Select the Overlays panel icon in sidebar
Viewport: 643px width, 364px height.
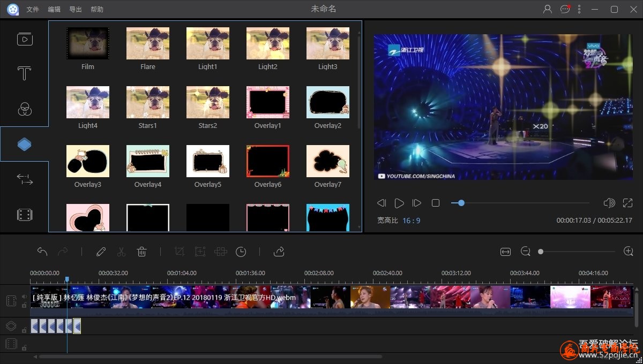coord(25,144)
